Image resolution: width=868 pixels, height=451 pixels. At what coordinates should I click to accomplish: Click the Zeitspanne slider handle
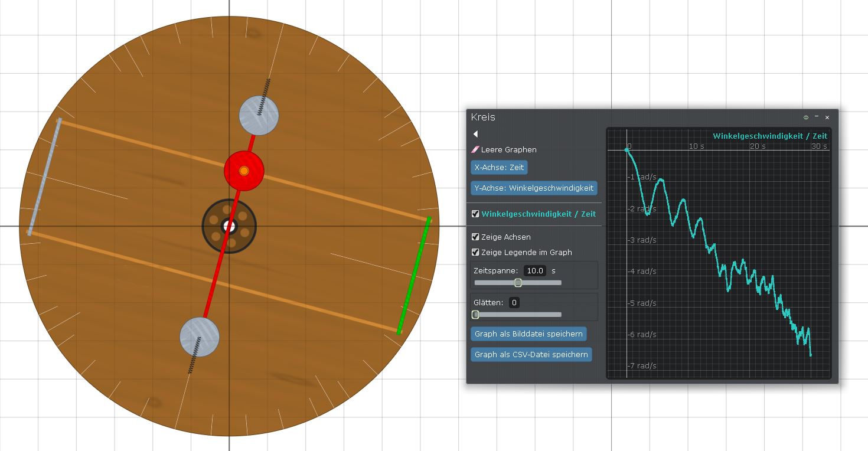coord(518,283)
